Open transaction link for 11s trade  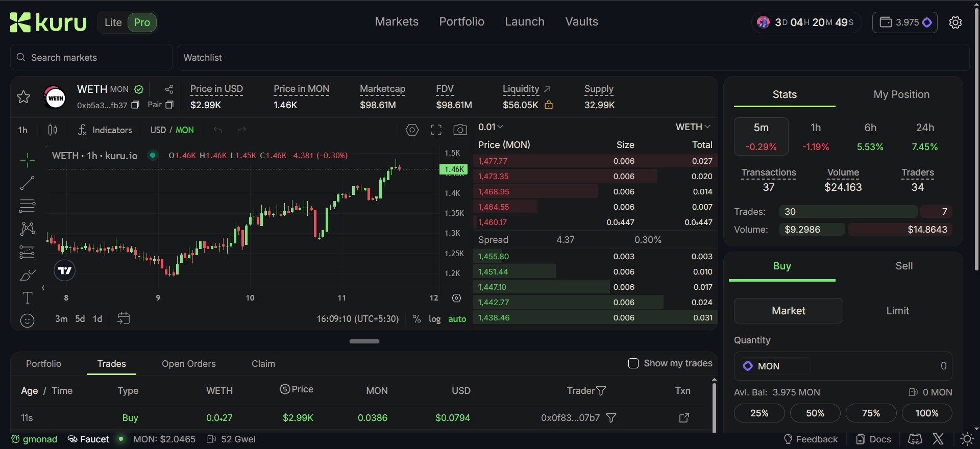[684, 418]
